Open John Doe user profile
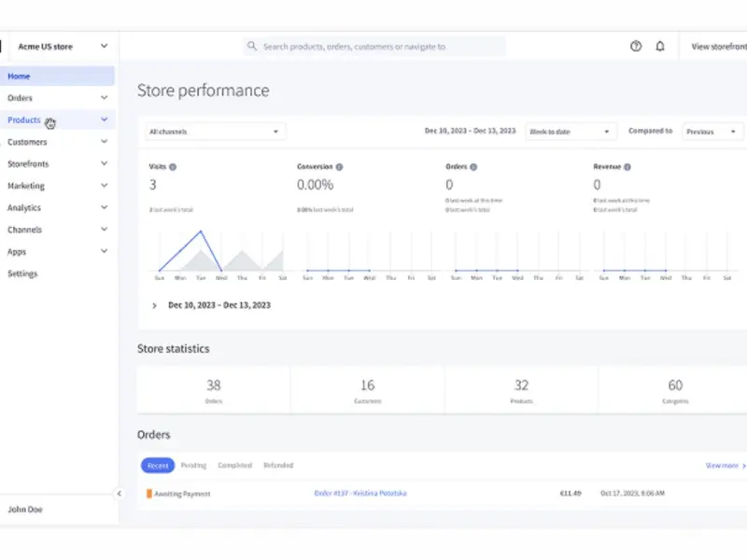The height and width of the screenshot is (560, 747). tap(25, 509)
